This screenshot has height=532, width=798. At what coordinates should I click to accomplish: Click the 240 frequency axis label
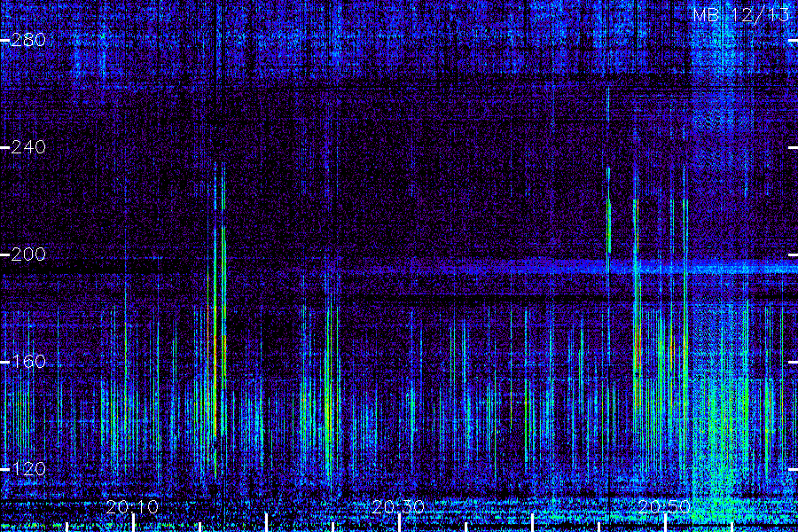(x=28, y=147)
